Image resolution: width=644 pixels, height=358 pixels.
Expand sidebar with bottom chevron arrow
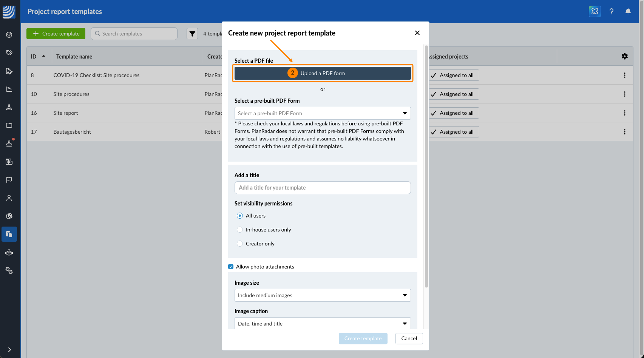click(x=9, y=350)
